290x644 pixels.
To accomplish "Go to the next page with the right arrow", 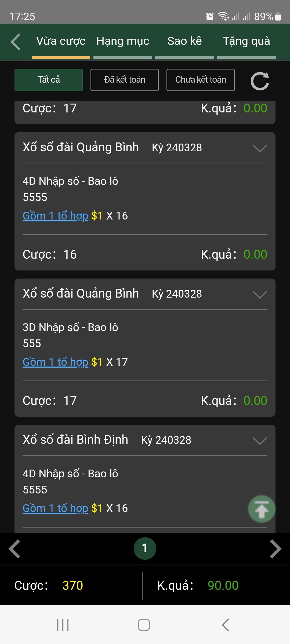I will click(275, 549).
